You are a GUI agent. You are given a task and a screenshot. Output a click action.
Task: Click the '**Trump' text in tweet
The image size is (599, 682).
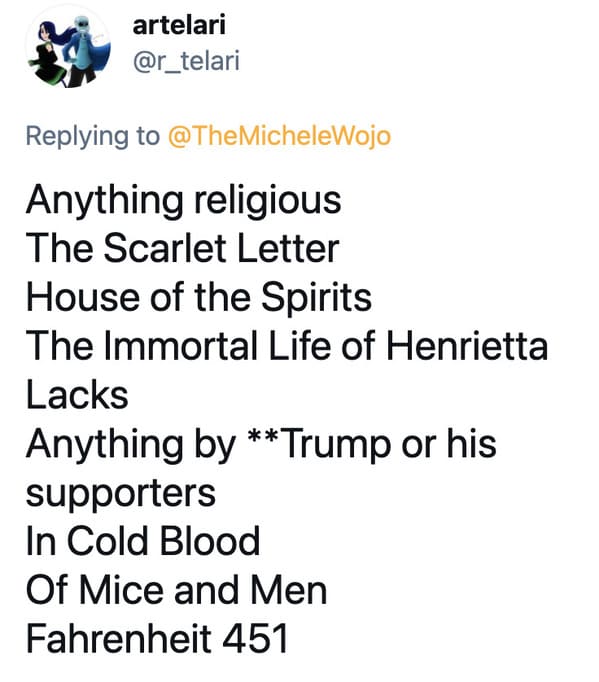(319, 445)
